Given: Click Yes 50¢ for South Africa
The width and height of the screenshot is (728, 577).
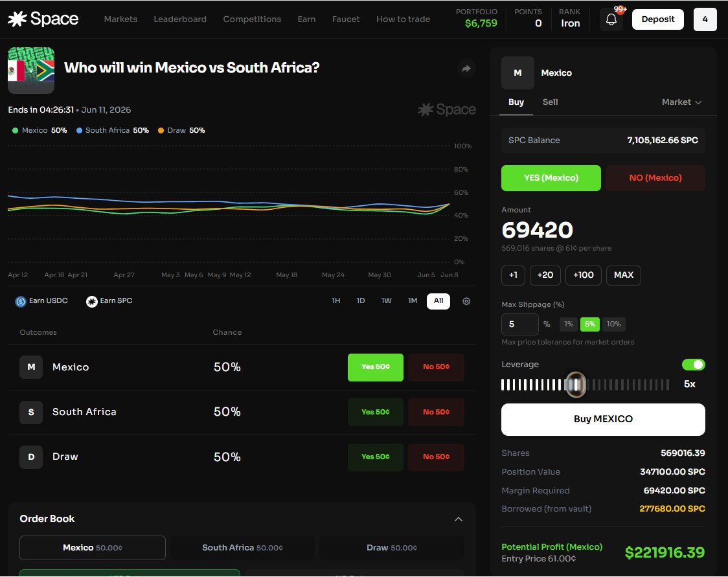Looking at the screenshot, I should pyautogui.click(x=375, y=413).
